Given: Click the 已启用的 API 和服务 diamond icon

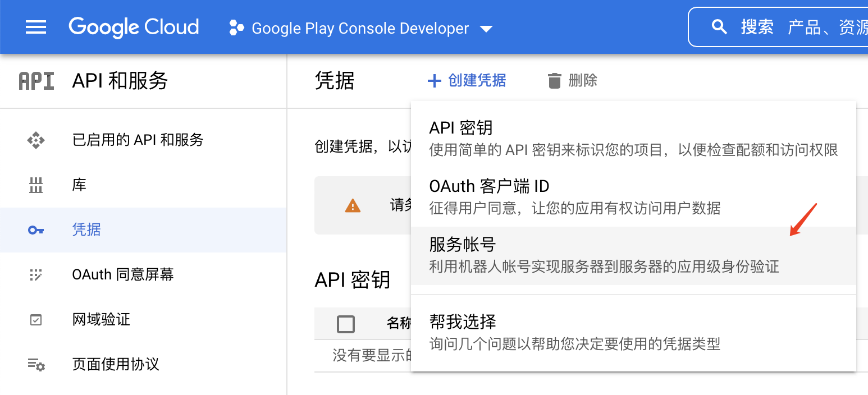Looking at the screenshot, I should [x=36, y=140].
